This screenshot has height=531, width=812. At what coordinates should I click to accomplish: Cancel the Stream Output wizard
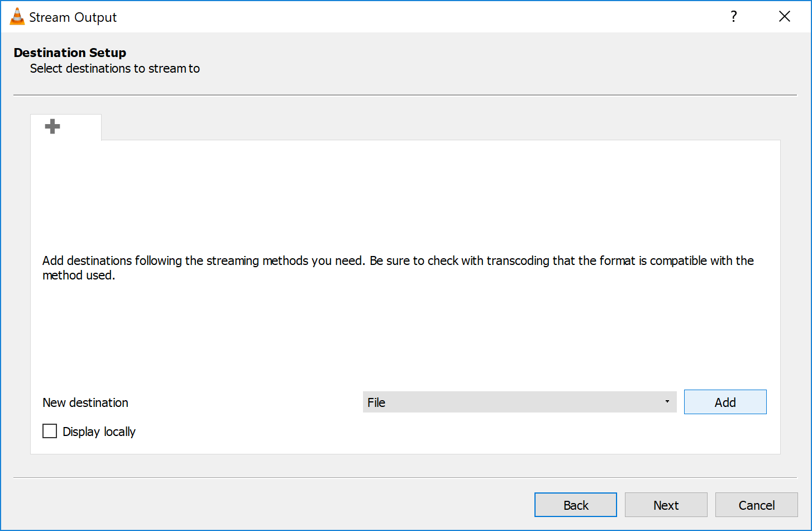click(756, 505)
